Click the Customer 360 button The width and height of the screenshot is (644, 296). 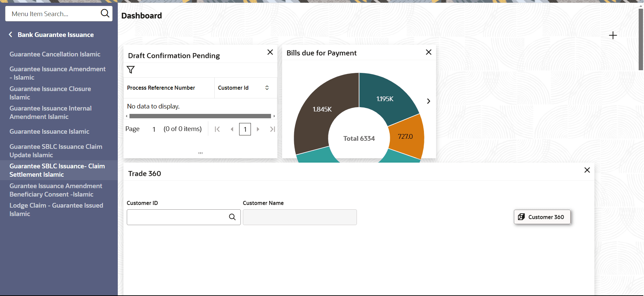(x=542, y=217)
